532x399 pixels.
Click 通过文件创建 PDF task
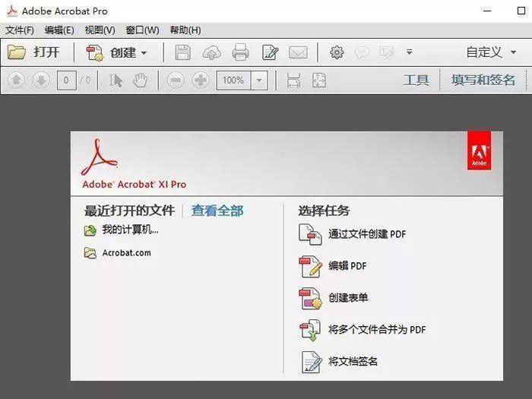tap(367, 234)
